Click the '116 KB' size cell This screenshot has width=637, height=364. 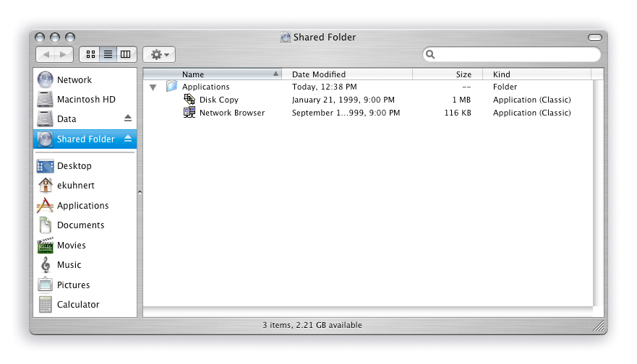click(x=458, y=113)
